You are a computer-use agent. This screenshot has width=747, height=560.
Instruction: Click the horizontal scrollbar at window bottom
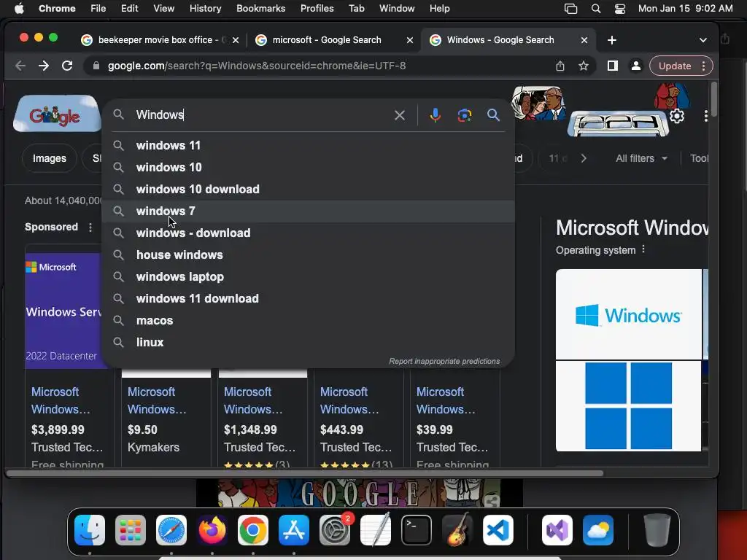305,473
